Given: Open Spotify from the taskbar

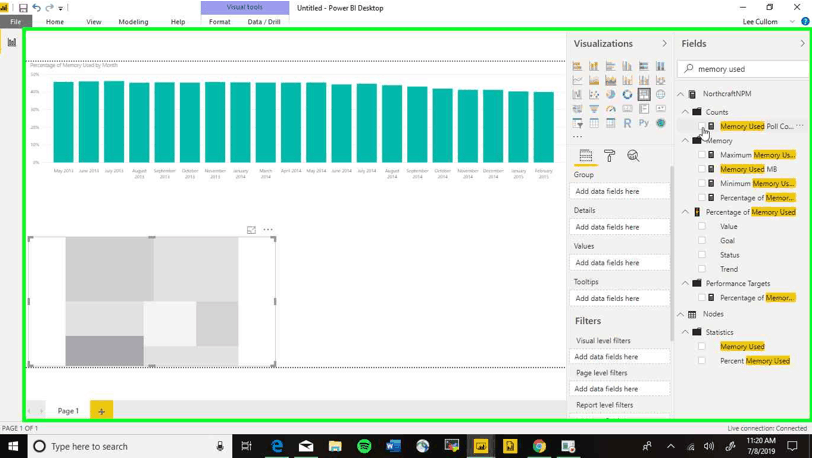Looking at the screenshot, I should tap(364, 446).
